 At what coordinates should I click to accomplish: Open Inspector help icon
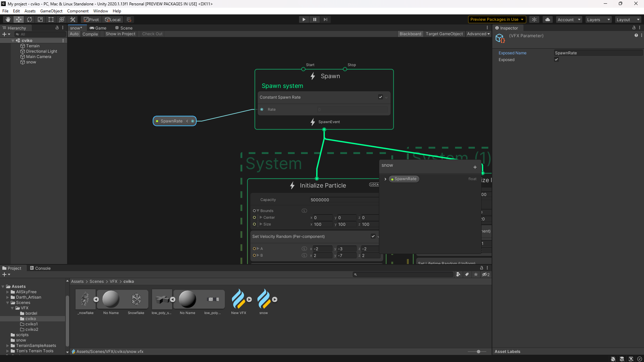(x=636, y=35)
